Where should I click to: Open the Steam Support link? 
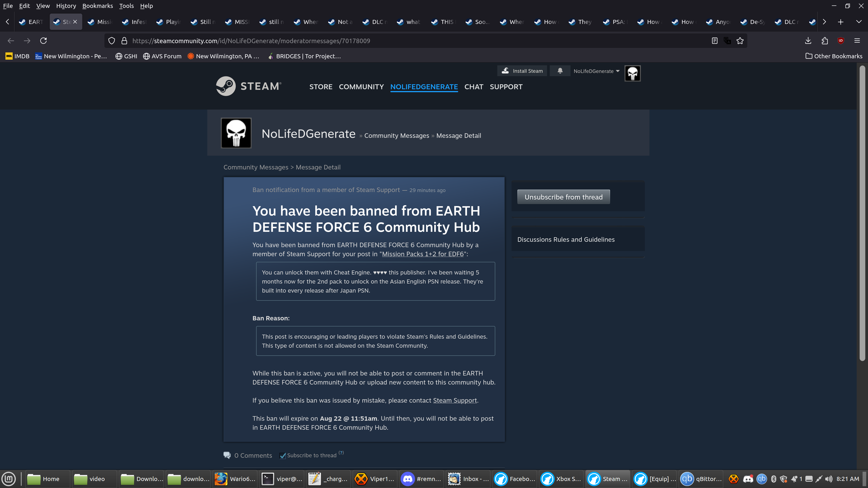point(455,400)
